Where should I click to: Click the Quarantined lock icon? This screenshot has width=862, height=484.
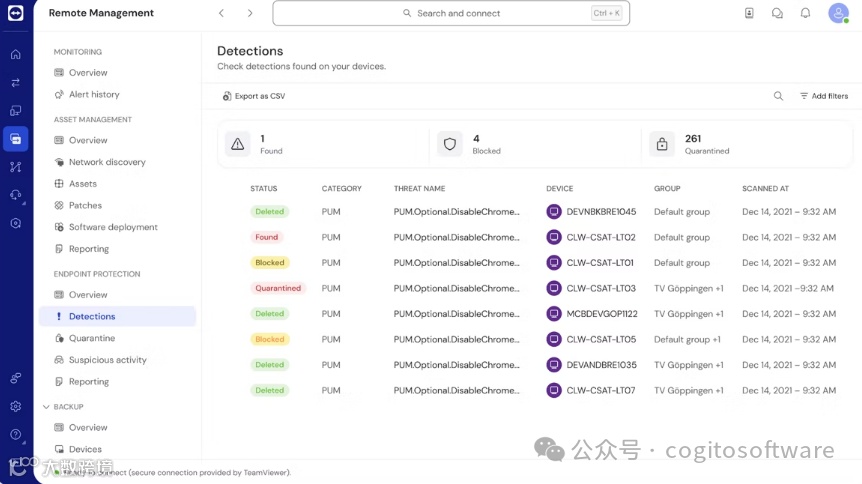[662, 144]
